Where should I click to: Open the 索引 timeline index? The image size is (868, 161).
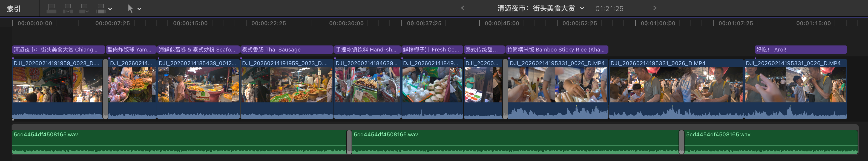(x=14, y=8)
